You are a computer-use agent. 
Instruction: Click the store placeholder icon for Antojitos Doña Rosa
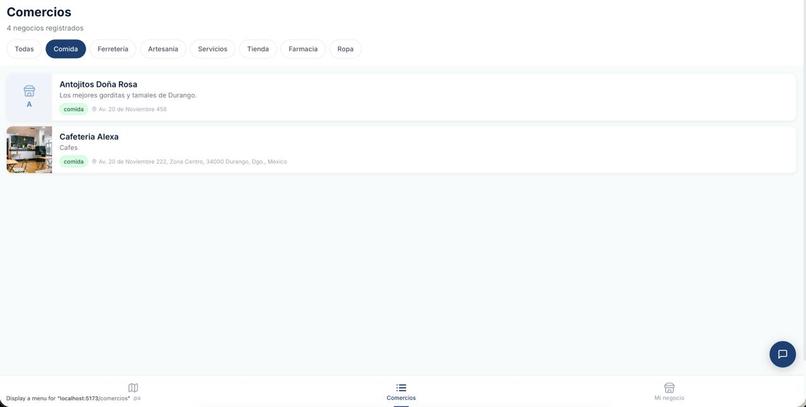click(x=29, y=91)
